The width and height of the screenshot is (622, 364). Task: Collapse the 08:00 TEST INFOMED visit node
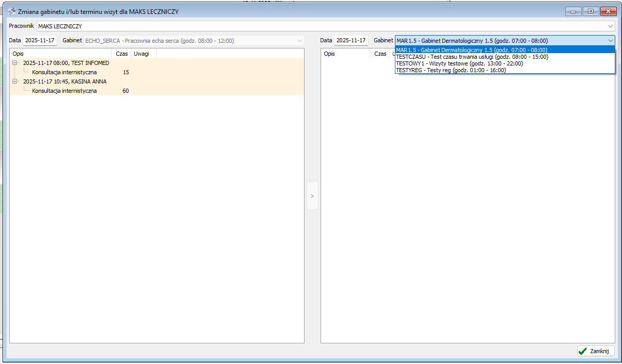tap(15, 63)
